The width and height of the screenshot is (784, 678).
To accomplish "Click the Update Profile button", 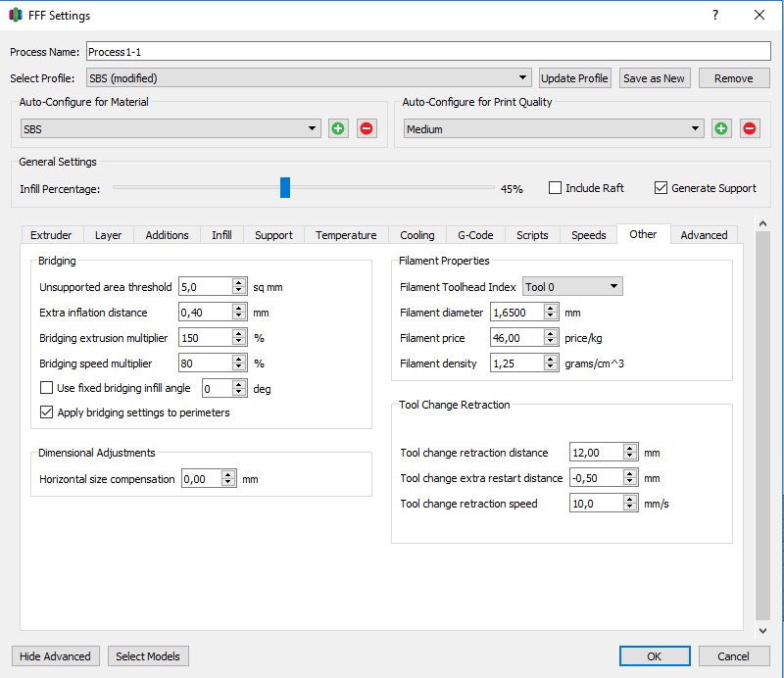I will tap(575, 78).
